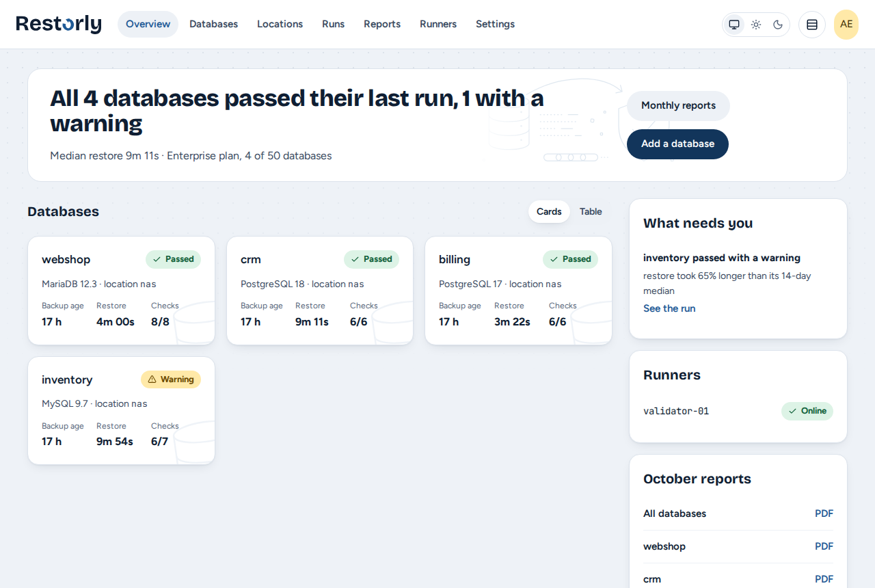Download PDF for crm report

[824, 579]
